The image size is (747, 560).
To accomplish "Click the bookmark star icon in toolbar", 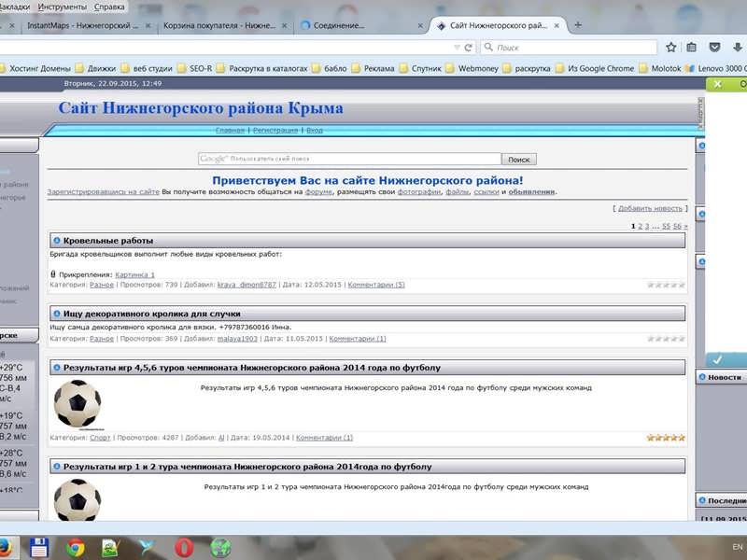I will click(x=670, y=47).
